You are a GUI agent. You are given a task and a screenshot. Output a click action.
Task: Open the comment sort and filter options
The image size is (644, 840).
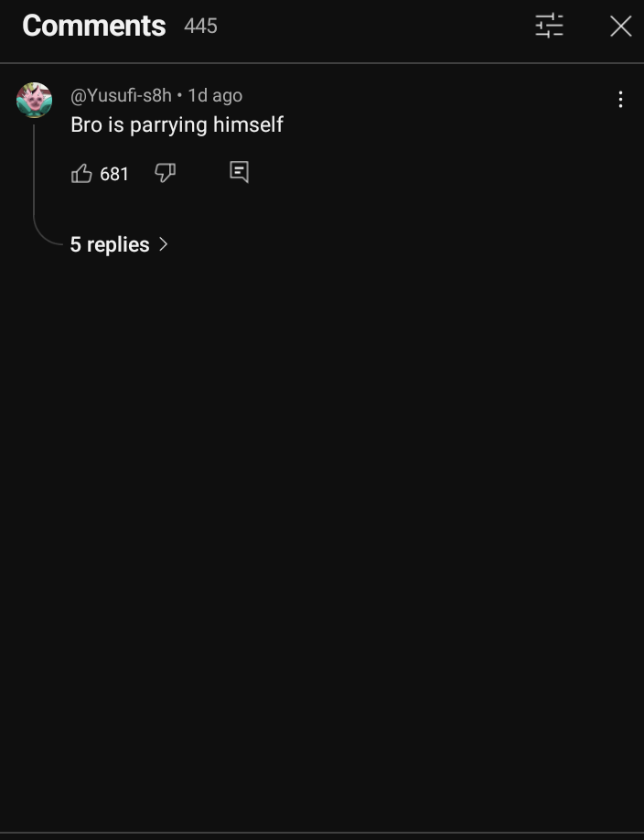pyautogui.click(x=549, y=26)
